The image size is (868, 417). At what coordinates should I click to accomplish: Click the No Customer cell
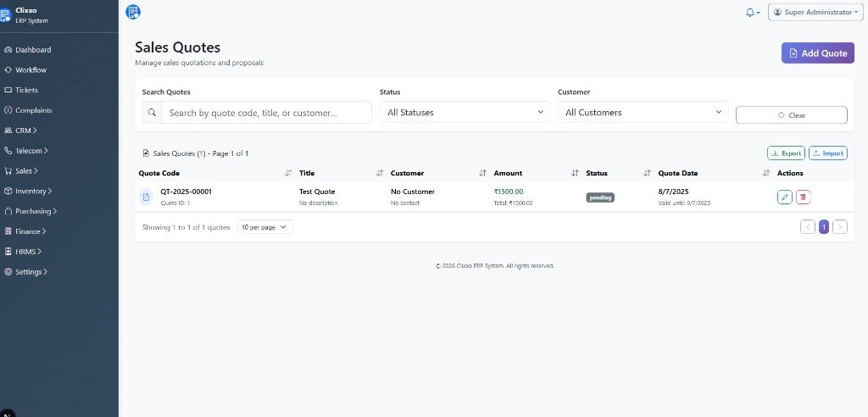click(x=413, y=192)
